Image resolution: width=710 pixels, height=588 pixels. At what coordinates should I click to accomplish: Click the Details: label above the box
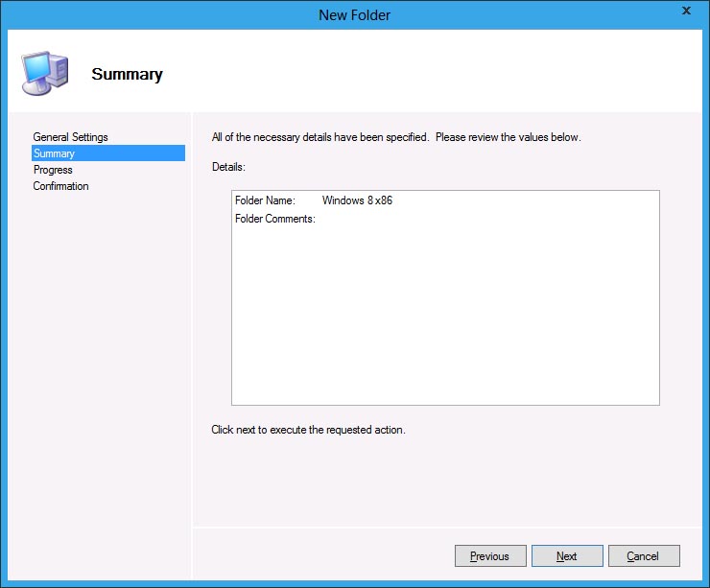point(228,167)
